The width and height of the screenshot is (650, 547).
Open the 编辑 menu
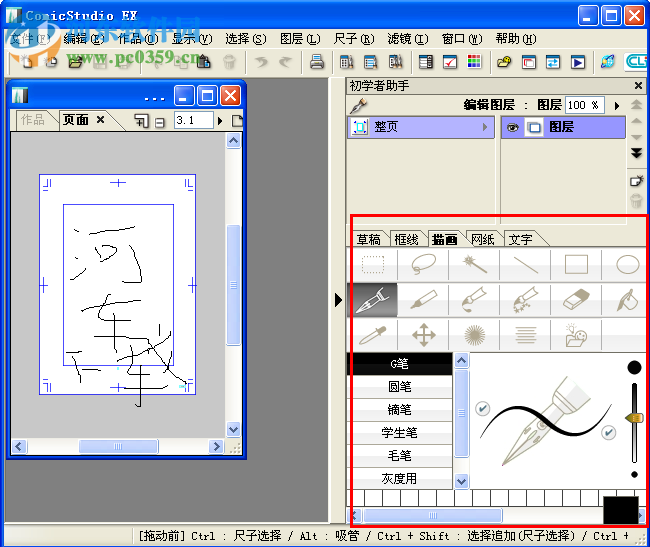coord(84,39)
